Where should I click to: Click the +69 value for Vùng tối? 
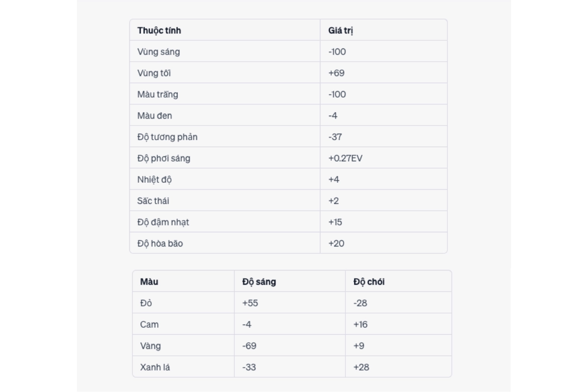337,73
